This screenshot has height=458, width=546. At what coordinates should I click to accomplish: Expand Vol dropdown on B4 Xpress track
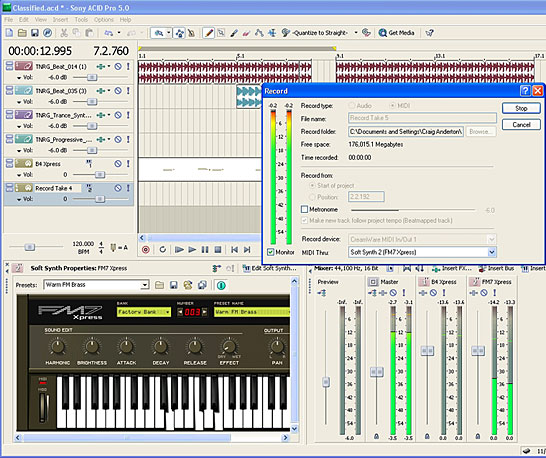click(x=19, y=175)
